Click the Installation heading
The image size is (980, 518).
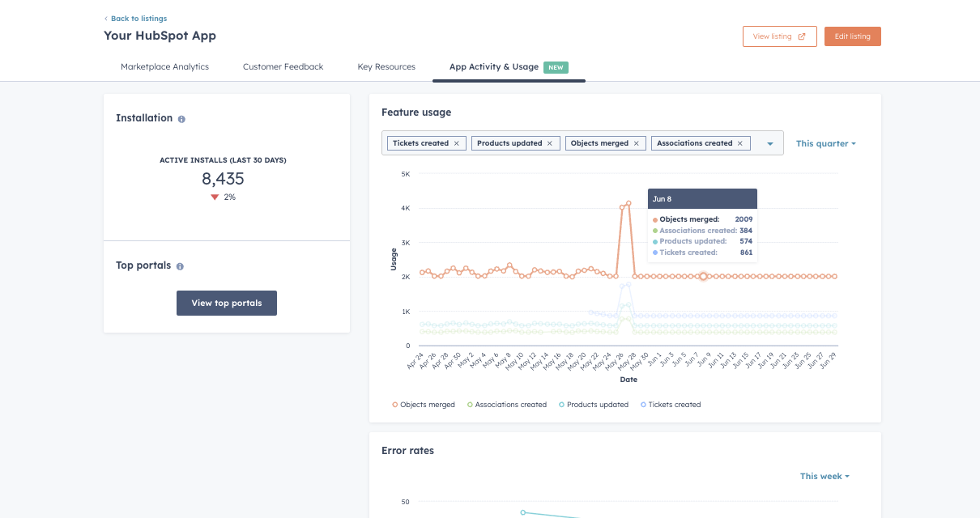pyautogui.click(x=144, y=118)
